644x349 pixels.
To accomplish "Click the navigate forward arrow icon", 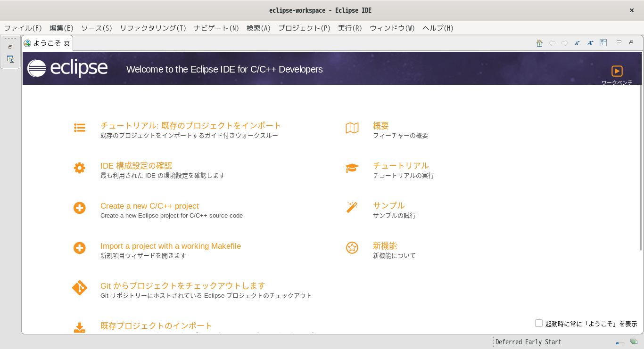I will [x=565, y=43].
